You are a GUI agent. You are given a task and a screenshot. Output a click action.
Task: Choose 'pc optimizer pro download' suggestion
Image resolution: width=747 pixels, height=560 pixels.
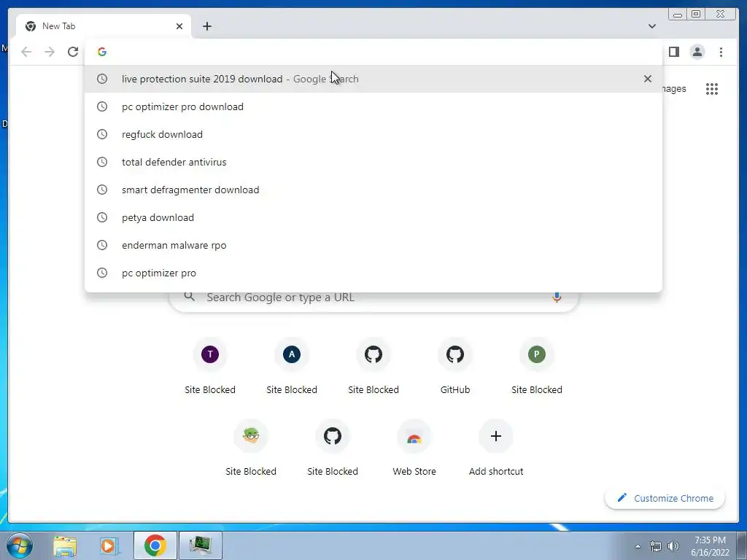click(x=373, y=106)
